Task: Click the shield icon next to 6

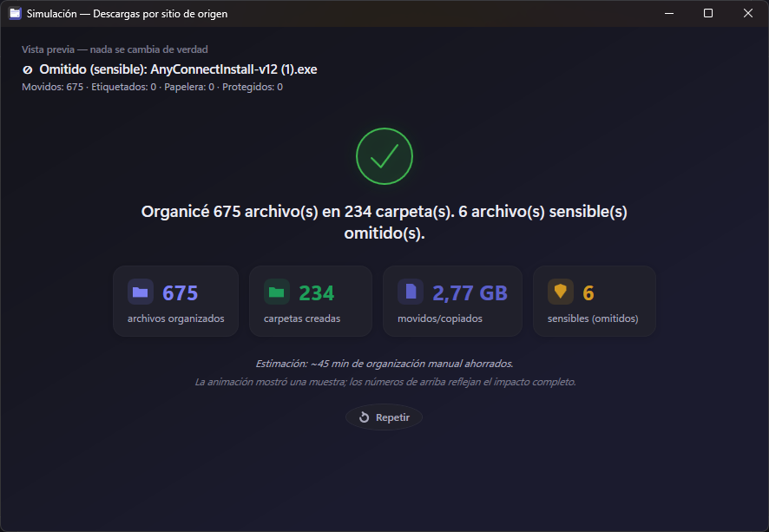Action: pos(561,292)
